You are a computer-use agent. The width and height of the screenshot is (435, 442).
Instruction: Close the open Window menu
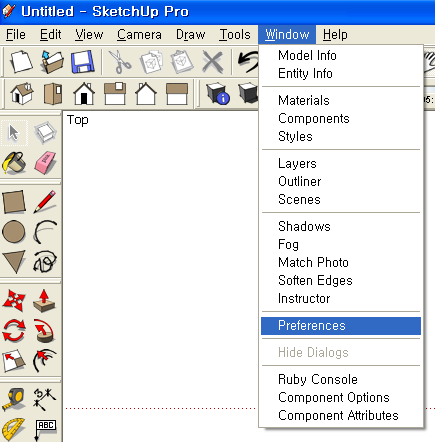pyautogui.click(x=287, y=34)
